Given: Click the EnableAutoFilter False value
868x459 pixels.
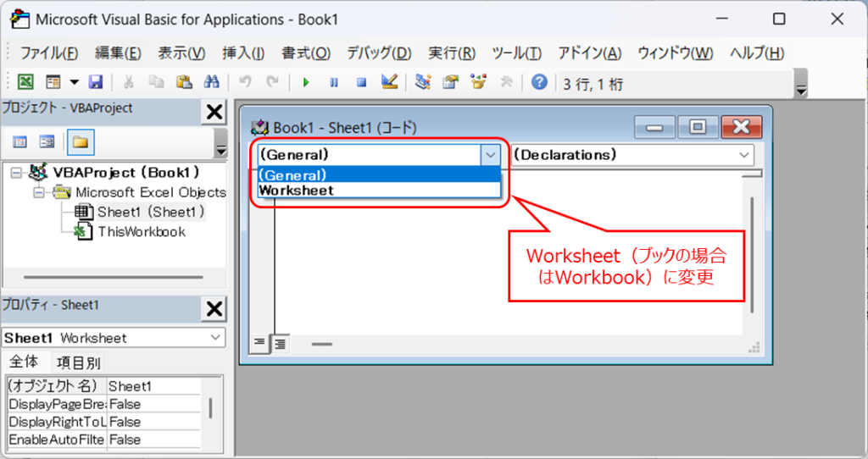Looking at the screenshot, I should 154,440.
